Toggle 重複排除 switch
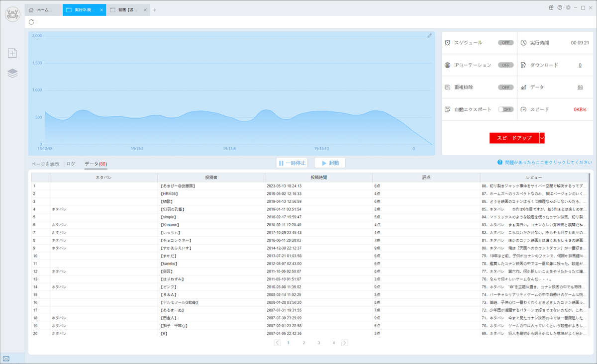This screenshot has height=364, width=597. [x=505, y=87]
